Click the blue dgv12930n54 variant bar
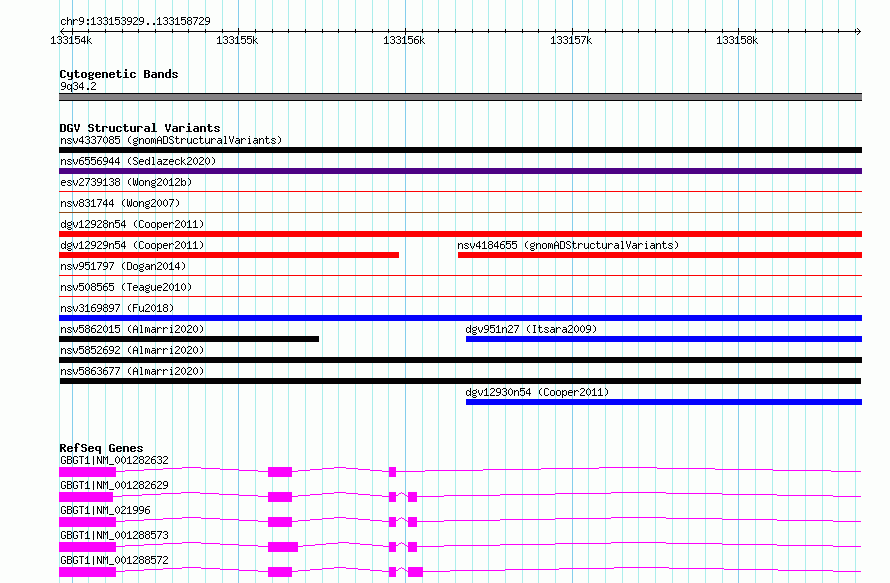890x583 pixels. (664, 402)
